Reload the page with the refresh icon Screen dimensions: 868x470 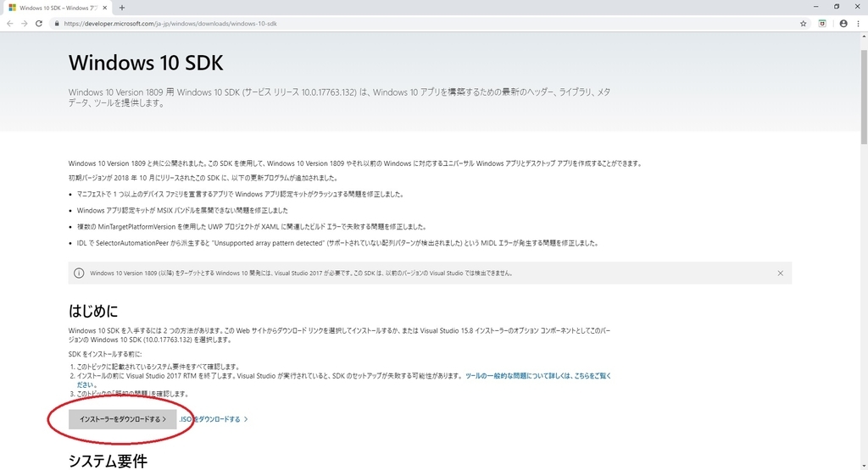(x=39, y=24)
